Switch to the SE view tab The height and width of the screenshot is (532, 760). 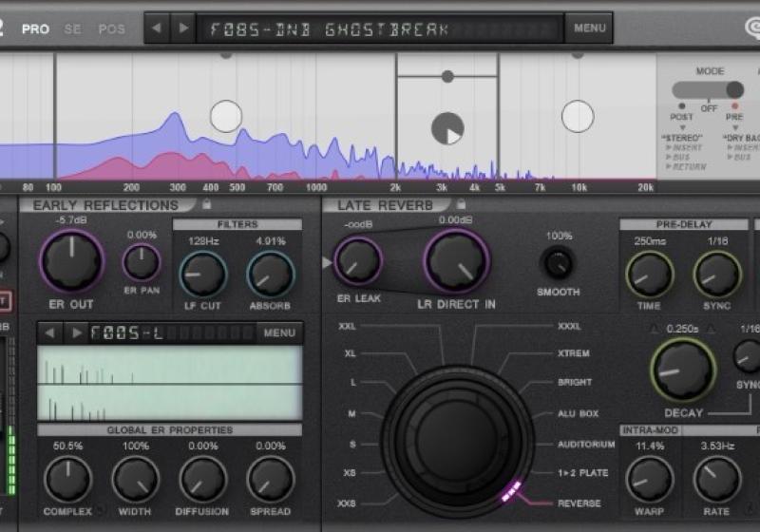coord(73,29)
